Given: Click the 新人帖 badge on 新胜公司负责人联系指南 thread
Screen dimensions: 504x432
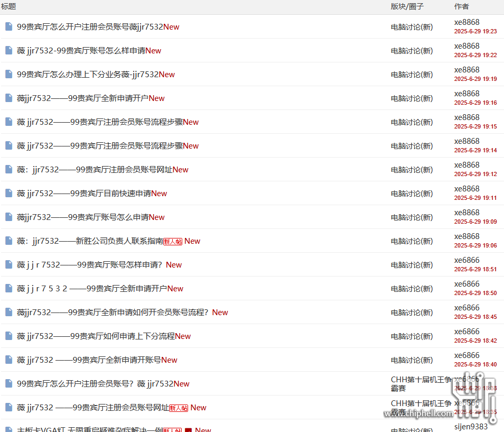Looking at the screenshot, I should tap(173, 242).
